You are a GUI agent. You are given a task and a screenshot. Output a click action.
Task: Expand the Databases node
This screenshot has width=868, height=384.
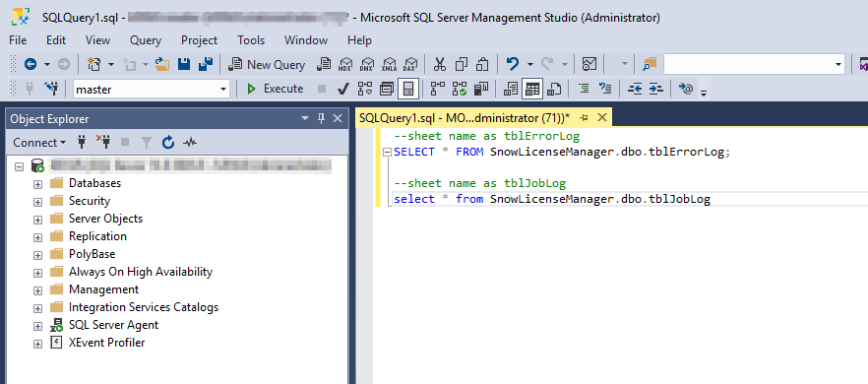(x=37, y=184)
